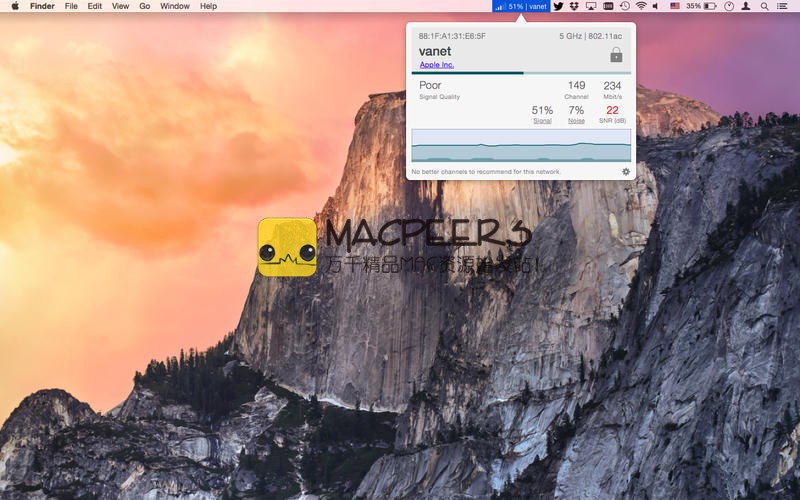The width and height of the screenshot is (800, 500).
Task: Click the Poor signal quality text
Action: click(430, 85)
